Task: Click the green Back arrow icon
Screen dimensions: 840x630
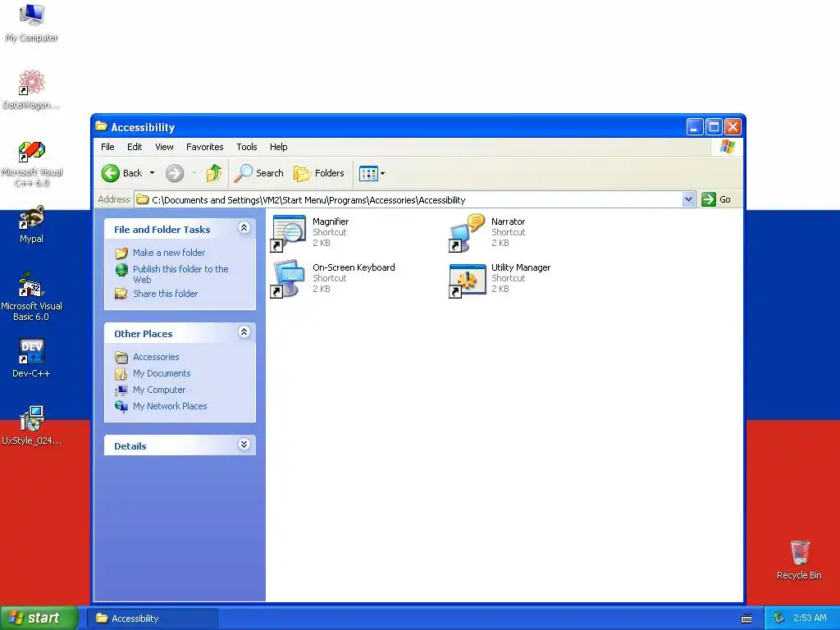Action: pyautogui.click(x=111, y=173)
